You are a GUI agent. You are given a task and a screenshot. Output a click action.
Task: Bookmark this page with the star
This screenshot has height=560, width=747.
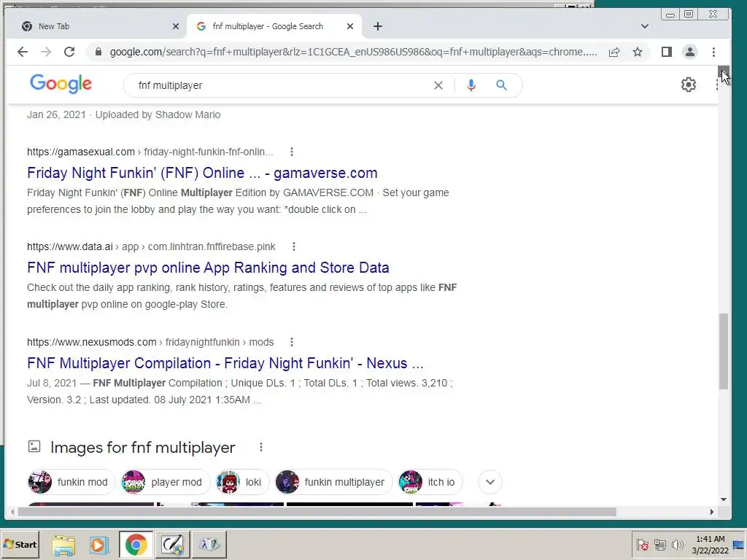[638, 52]
